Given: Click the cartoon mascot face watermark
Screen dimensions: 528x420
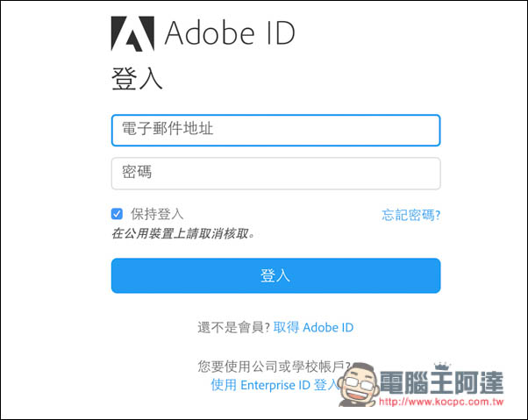Looking at the screenshot, I should tap(358, 384).
